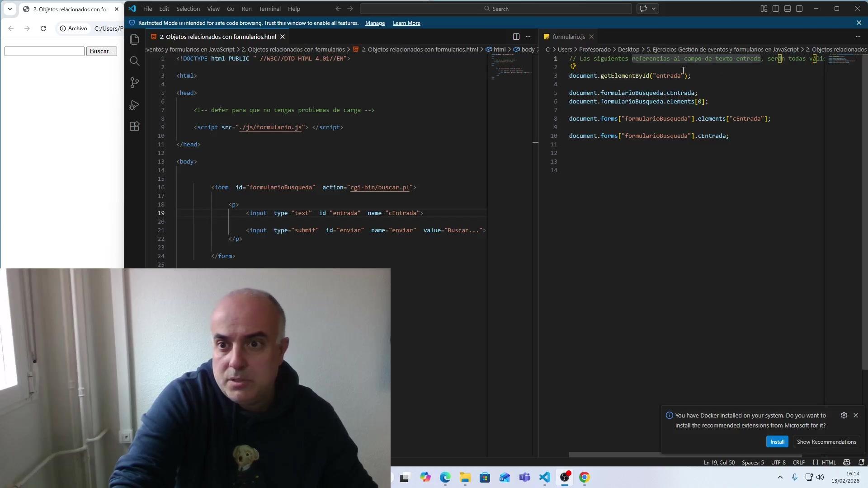Open OBS Studio from the taskbar
This screenshot has width=868, height=488.
[x=565, y=477]
